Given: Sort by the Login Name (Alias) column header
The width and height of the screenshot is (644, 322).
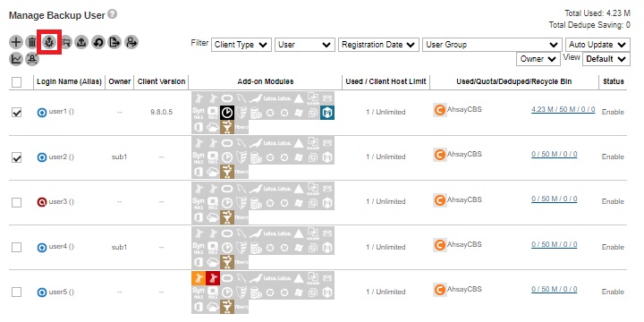Looking at the screenshot, I should [x=69, y=81].
